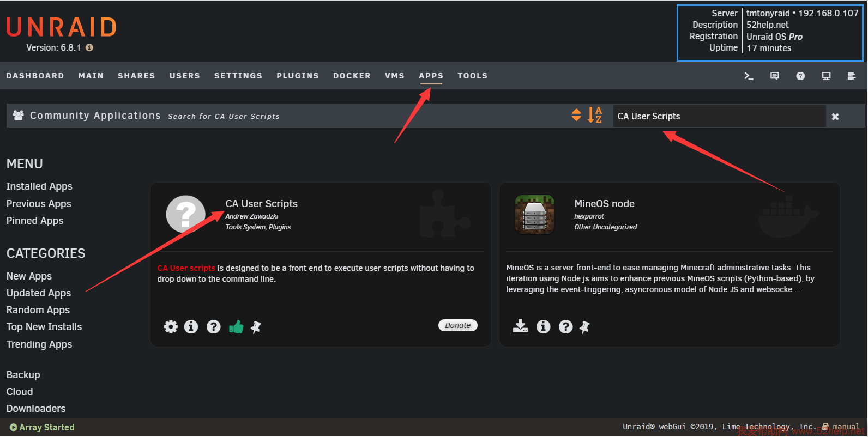Screen dimensions: 868x437
Task: Toggle the A-Z alphabetical sort icon
Action: 595,115
